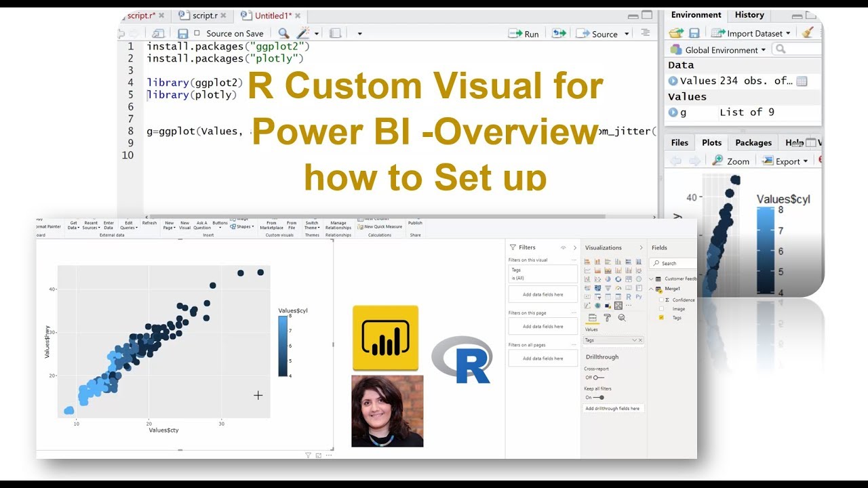Click the Zoom plot button
Screen dimensions: 868x488
click(731, 161)
